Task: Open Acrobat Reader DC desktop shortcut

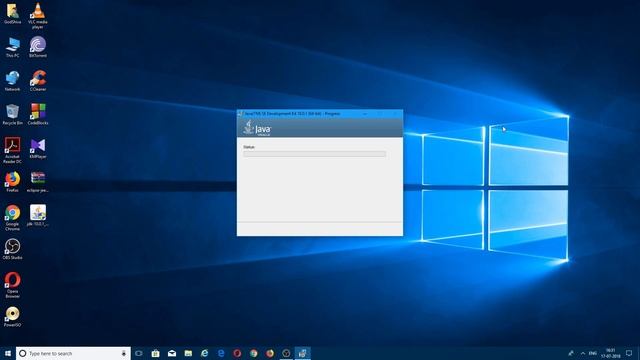Action: (x=13, y=150)
